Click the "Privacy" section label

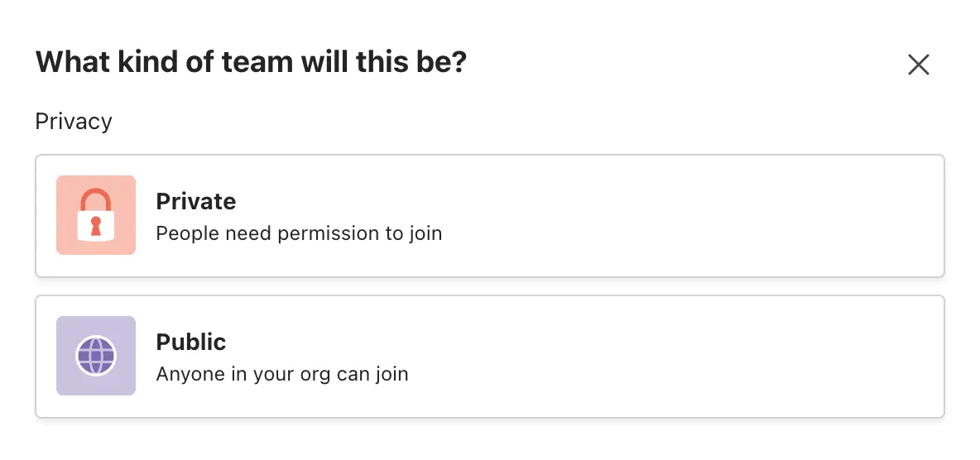click(74, 122)
